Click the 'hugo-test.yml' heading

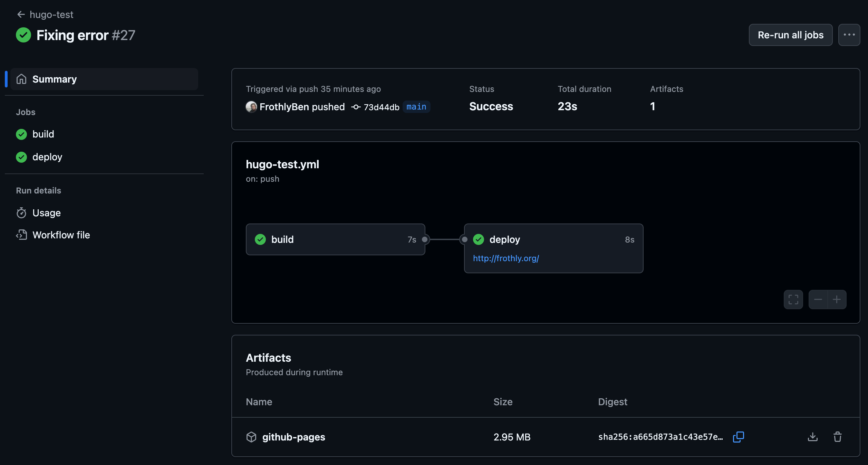point(282,164)
